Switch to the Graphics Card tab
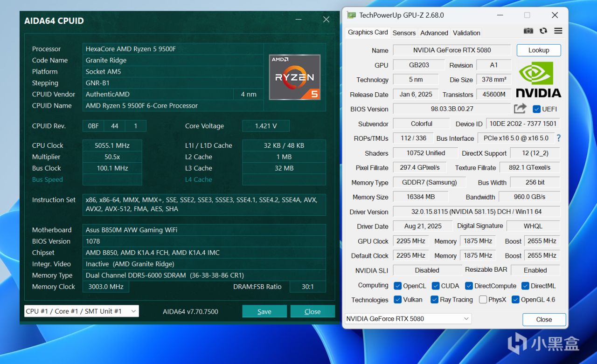 368,32
